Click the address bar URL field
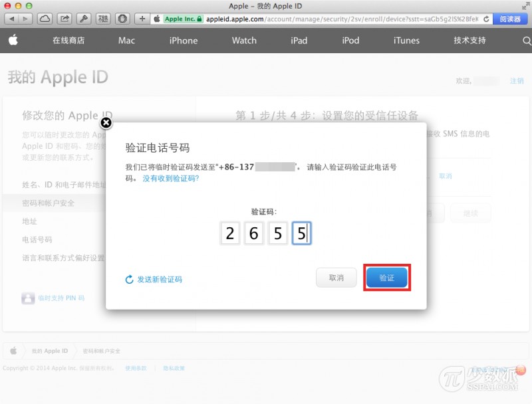This screenshot has width=532, height=404. 342,19
